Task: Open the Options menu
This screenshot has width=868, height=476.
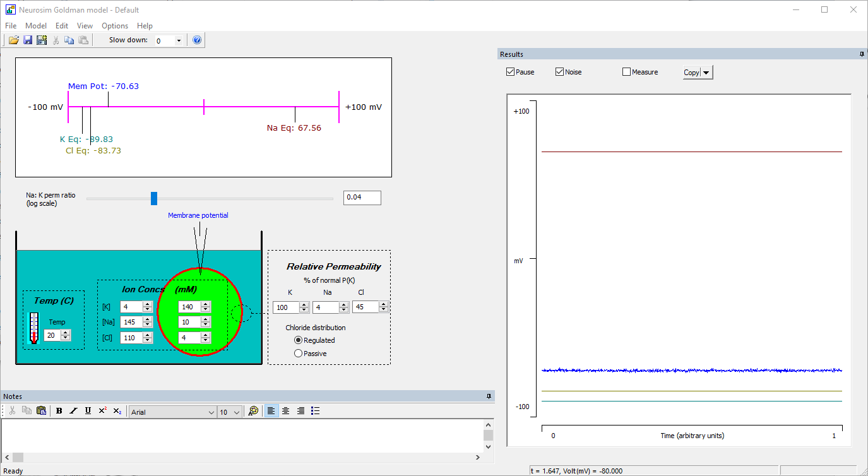Action: click(x=115, y=26)
